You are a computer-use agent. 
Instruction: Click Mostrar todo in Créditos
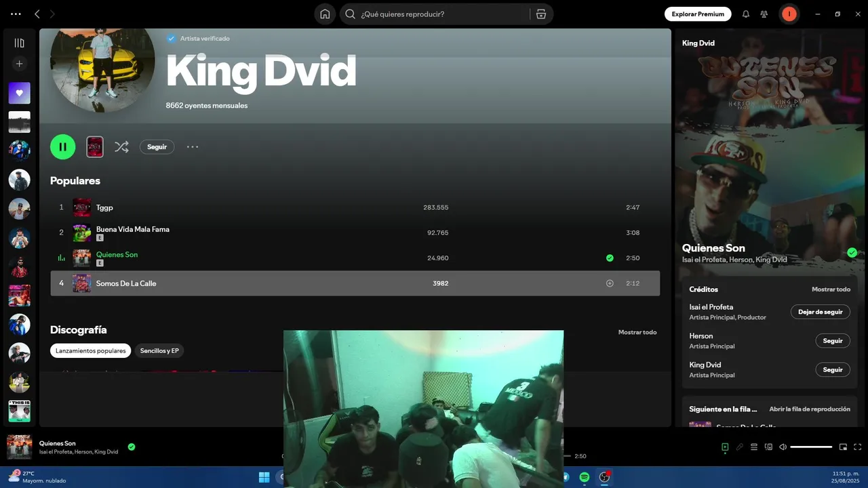coord(831,289)
